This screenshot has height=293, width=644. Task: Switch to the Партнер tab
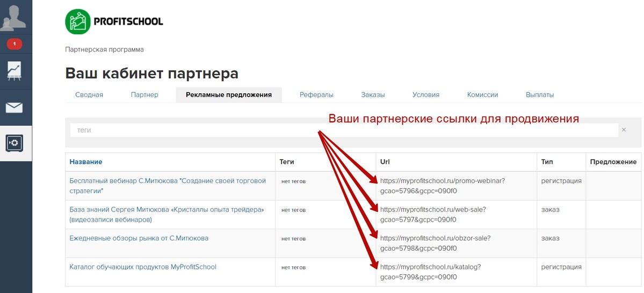144,95
